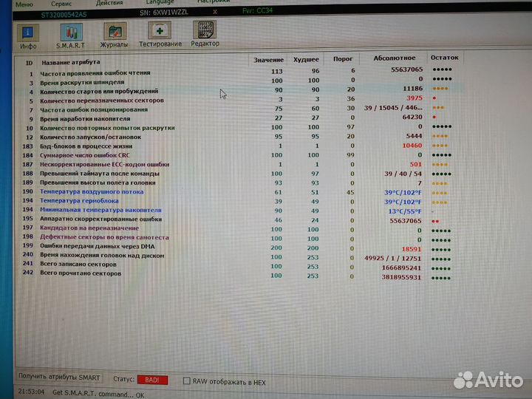Click the Абсолютное column header
Image resolution: width=532 pixels, height=399 pixels.
(x=395, y=58)
